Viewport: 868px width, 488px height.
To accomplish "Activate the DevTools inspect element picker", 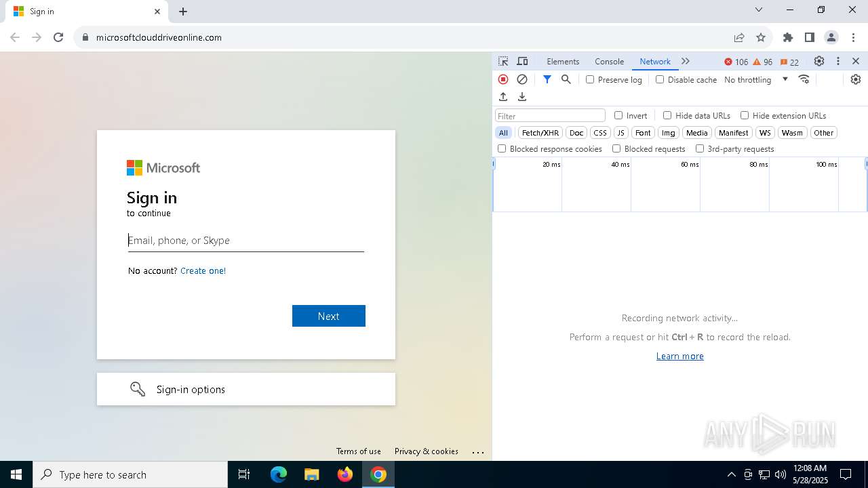I will [x=503, y=61].
